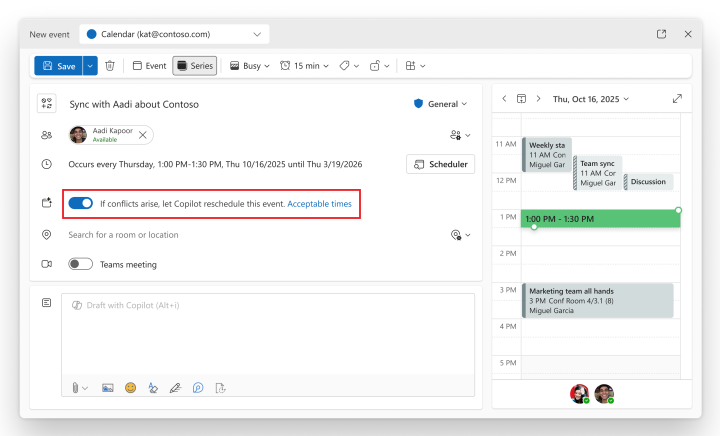Screen dimensions: 720x436
Task: Insert a picture inline
Action: pyautogui.click(x=107, y=388)
